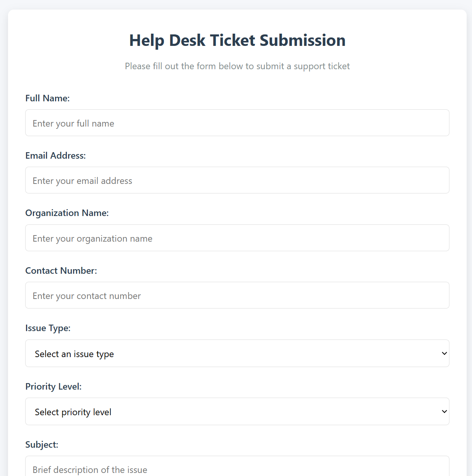Click the 'Issue Type:' label

48,328
